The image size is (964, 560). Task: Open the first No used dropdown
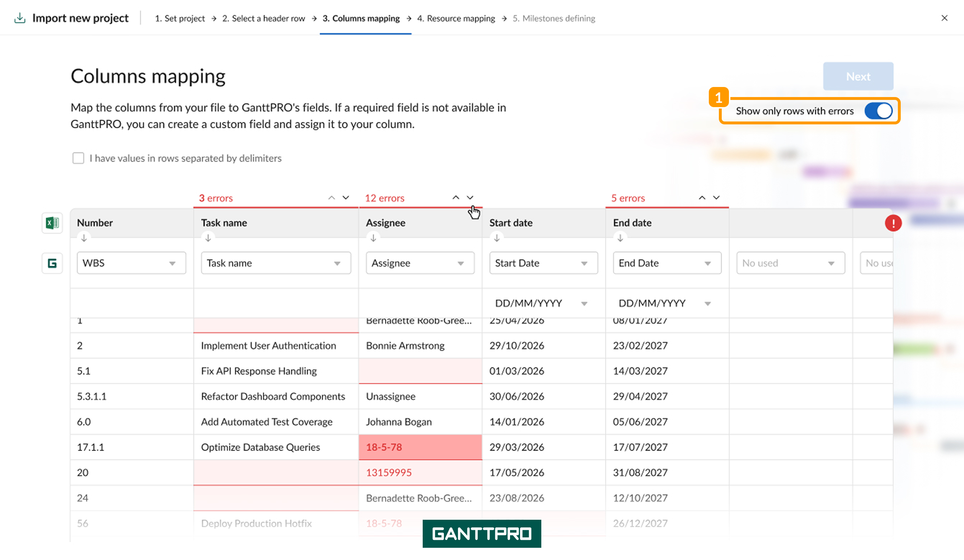pos(790,263)
